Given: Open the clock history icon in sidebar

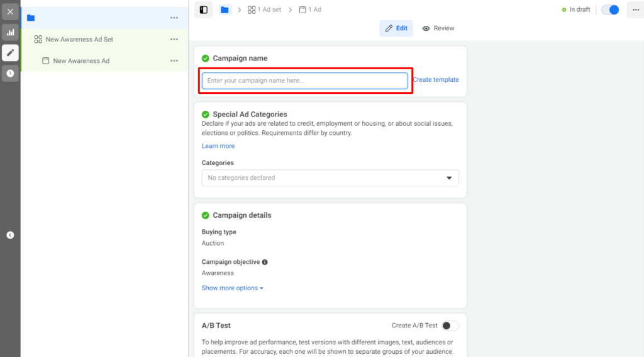Looking at the screenshot, I should click(10, 73).
